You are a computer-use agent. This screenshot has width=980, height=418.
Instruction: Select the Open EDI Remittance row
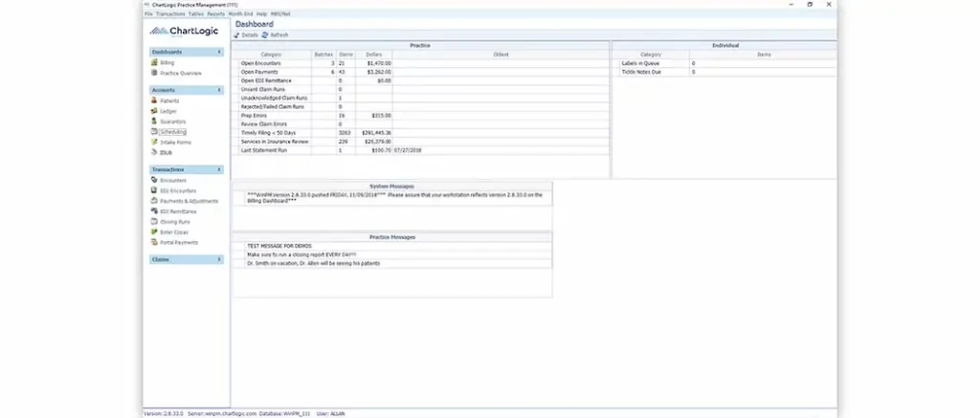point(420,80)
